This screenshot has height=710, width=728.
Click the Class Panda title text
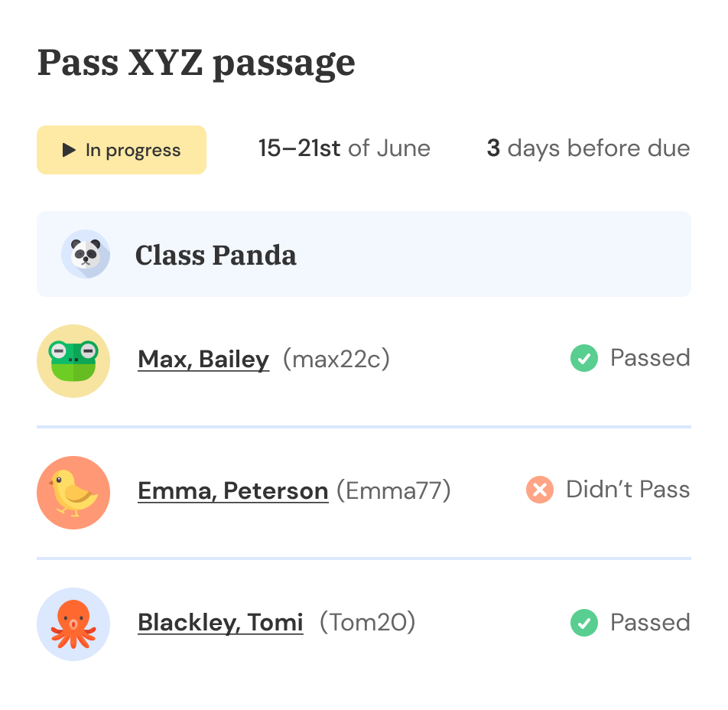click(216, 255)
